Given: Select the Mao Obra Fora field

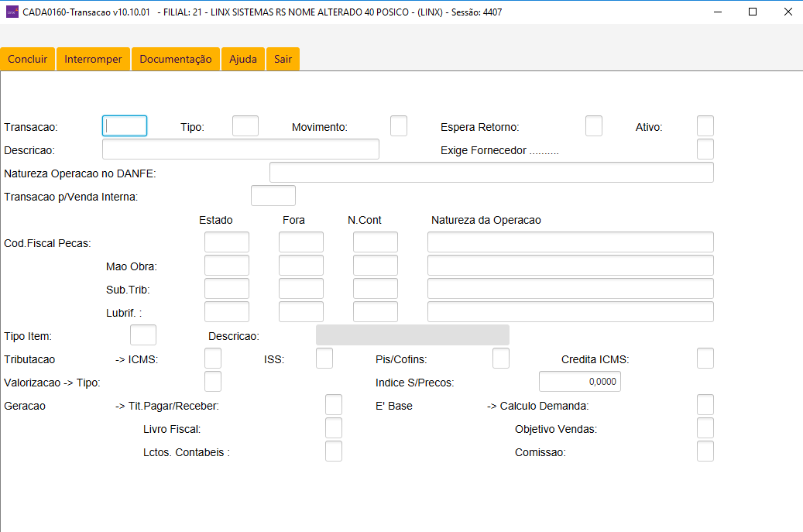Looking at the screenshot, I should click(301, 266).
